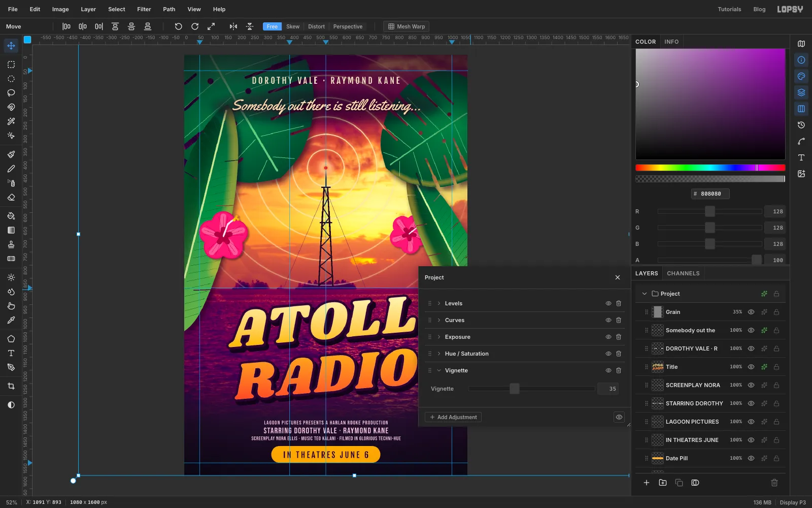The image size is (812, 508).
Task: Select the Magic Wand tool
Action: pyautogui.click(x=11, y=121)
